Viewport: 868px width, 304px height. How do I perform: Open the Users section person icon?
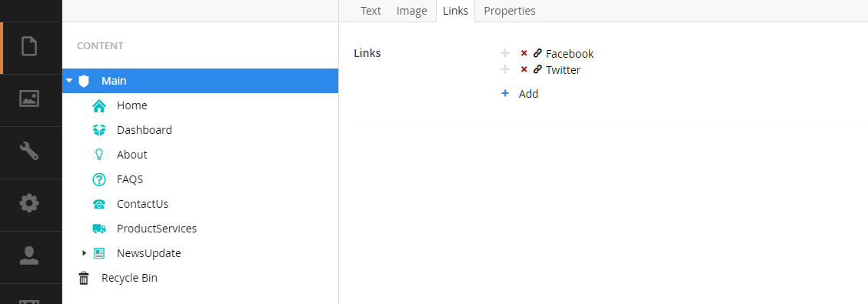pos(29,256)
